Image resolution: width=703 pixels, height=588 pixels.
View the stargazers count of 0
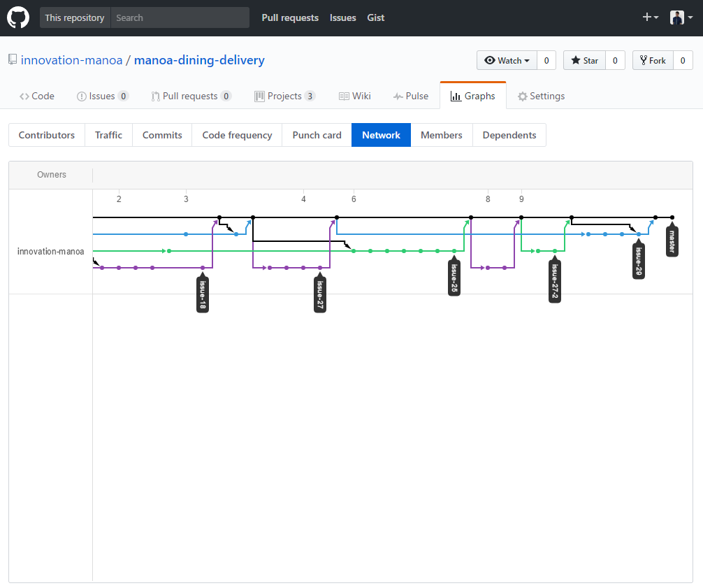(615, 61)
